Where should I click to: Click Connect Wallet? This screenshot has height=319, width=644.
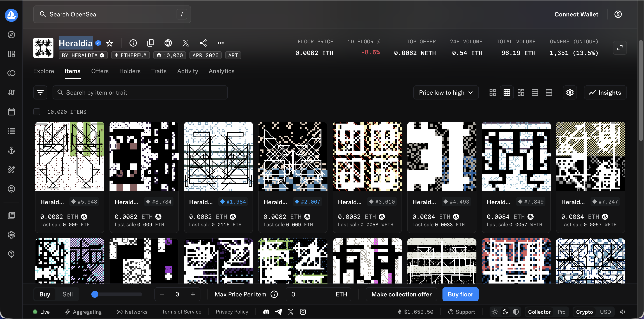[x=576, y=14]
